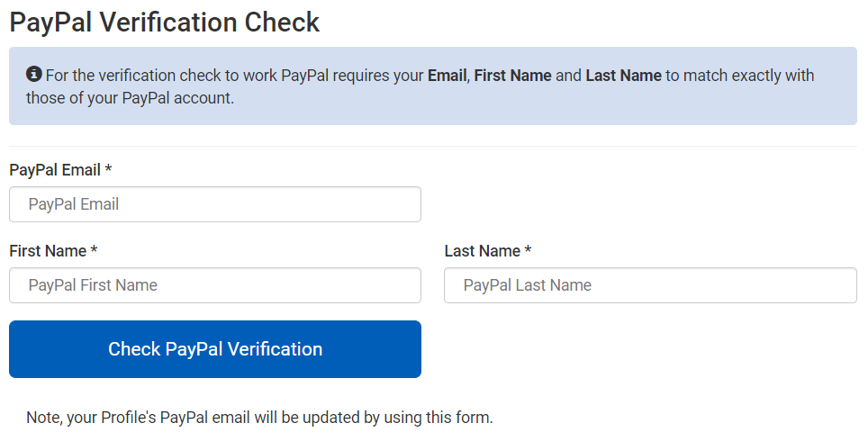Click the asterisk beside First Name label

[95, 249]
